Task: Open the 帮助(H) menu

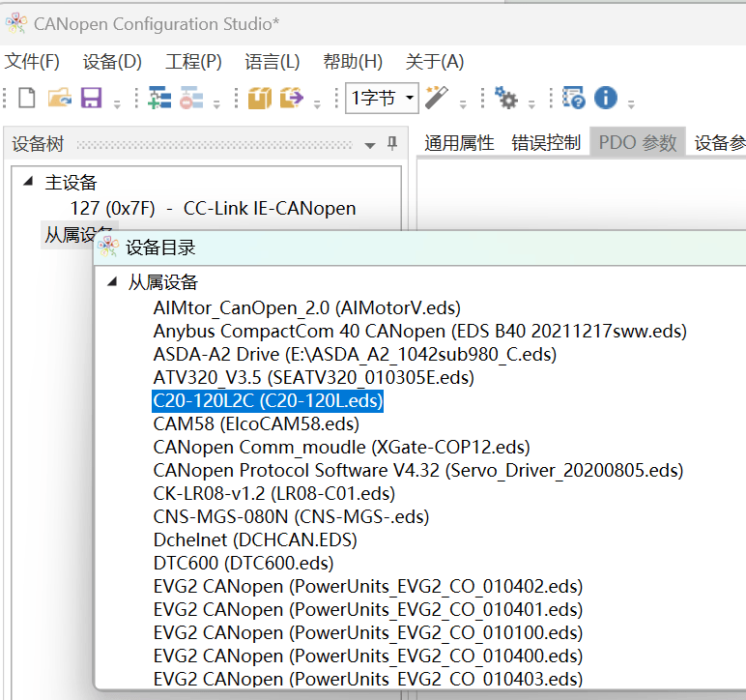Action: click(353, 62)
